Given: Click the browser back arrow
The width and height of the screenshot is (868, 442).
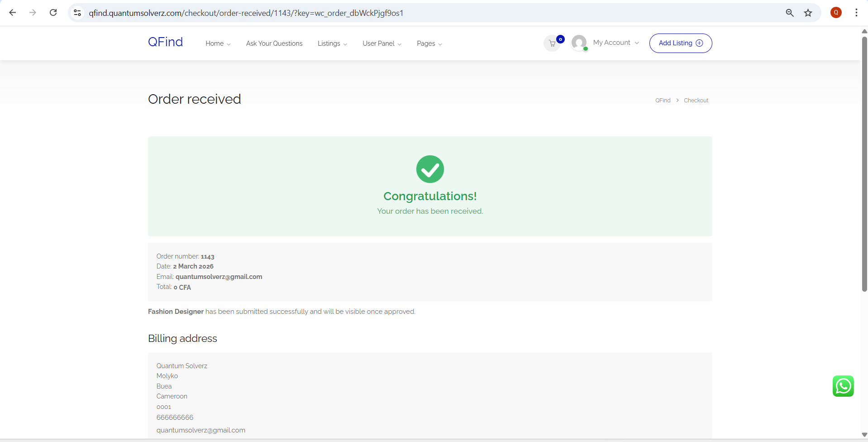Looking at the screenshot, I should click(x=13, y=13).
